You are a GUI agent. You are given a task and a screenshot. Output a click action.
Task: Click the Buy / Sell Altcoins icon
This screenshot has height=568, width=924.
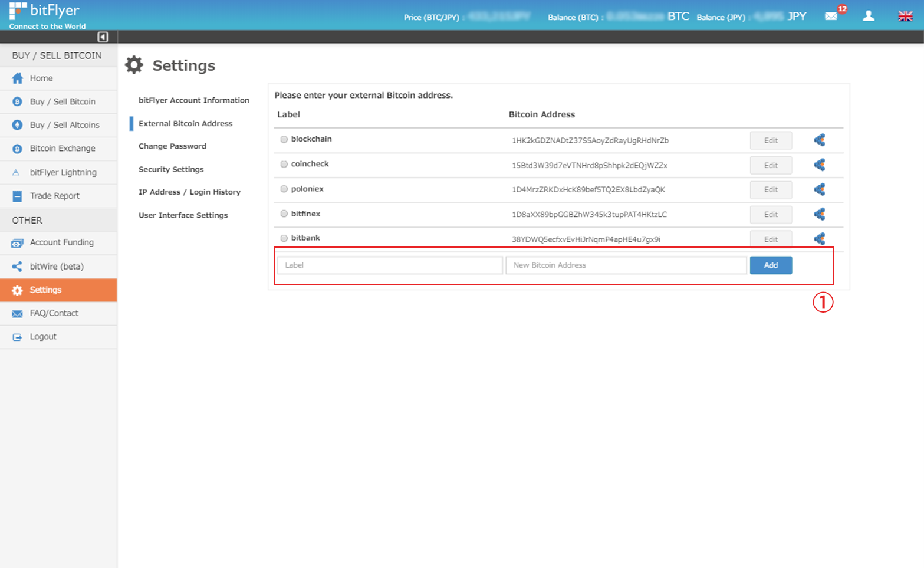18,125
